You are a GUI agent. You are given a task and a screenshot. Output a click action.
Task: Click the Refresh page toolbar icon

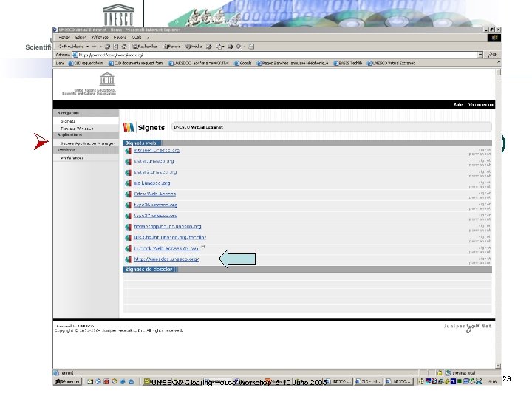coord(116,47)
